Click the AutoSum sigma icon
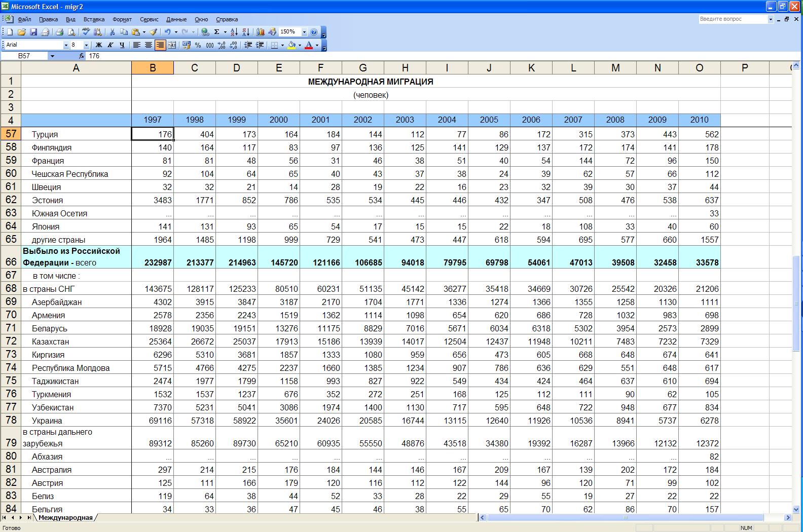803x532 pixels. point(216,32)
